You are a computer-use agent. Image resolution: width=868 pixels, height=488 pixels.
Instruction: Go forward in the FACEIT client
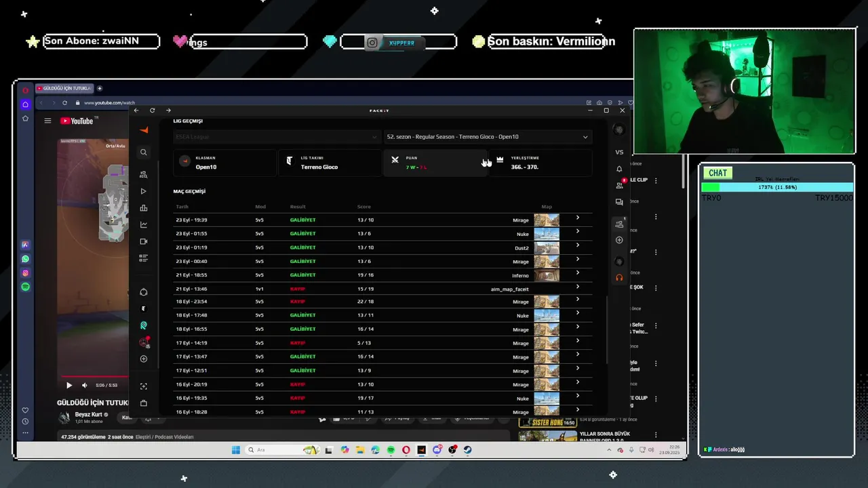168,110
